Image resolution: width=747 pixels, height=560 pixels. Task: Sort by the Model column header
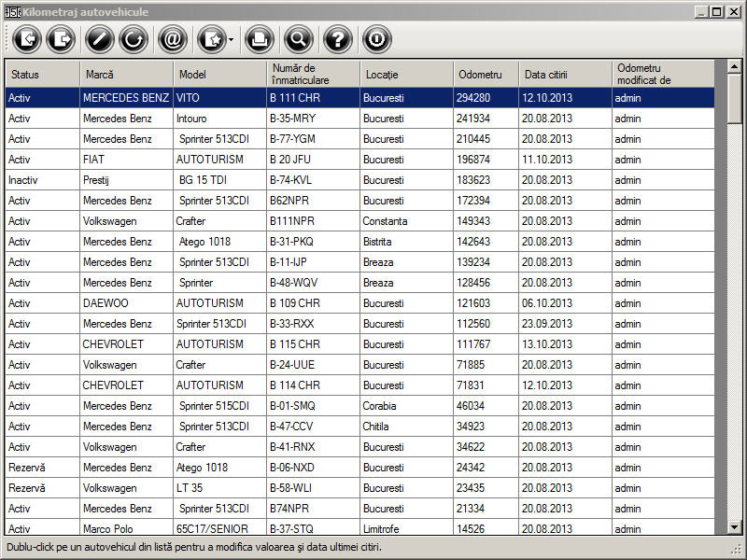pos(219,75)
